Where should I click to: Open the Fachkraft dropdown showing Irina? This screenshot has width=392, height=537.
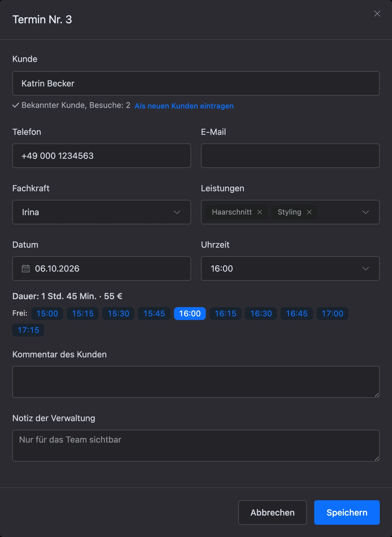pyautogui.click(x=102, y=212)
